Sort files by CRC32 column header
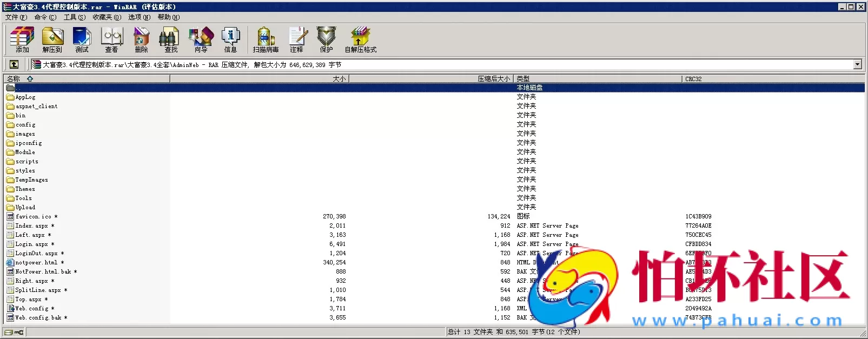This screenshot has height=339, width=868. point(693,79)
